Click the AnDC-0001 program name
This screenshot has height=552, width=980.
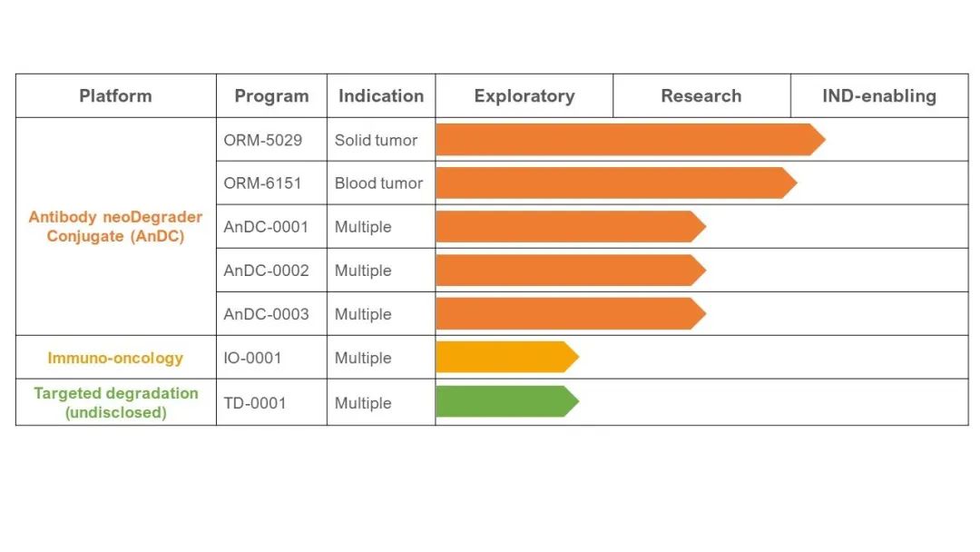[266, 227]
